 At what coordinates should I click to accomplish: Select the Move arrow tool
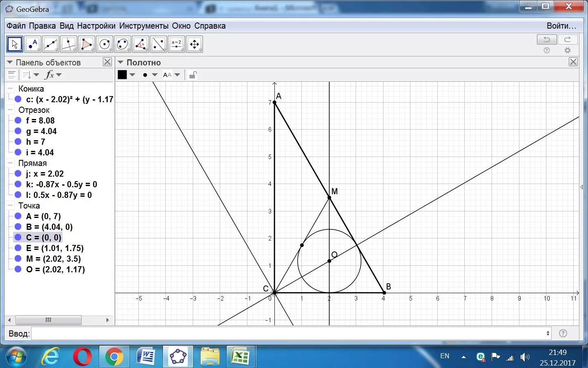pyautogui.click(x=15, y=44)
